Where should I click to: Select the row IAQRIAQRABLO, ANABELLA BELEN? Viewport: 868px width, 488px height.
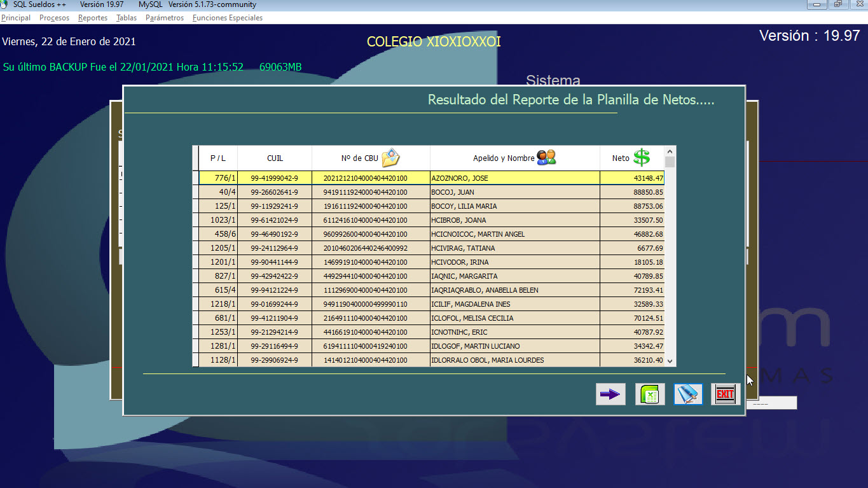coord(432,290)
